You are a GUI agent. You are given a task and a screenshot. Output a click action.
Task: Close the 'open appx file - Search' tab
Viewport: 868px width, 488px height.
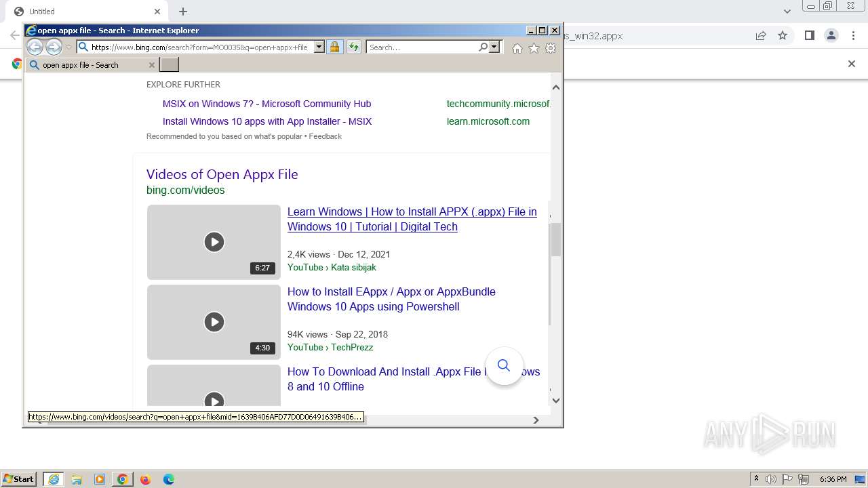point(151,65)
